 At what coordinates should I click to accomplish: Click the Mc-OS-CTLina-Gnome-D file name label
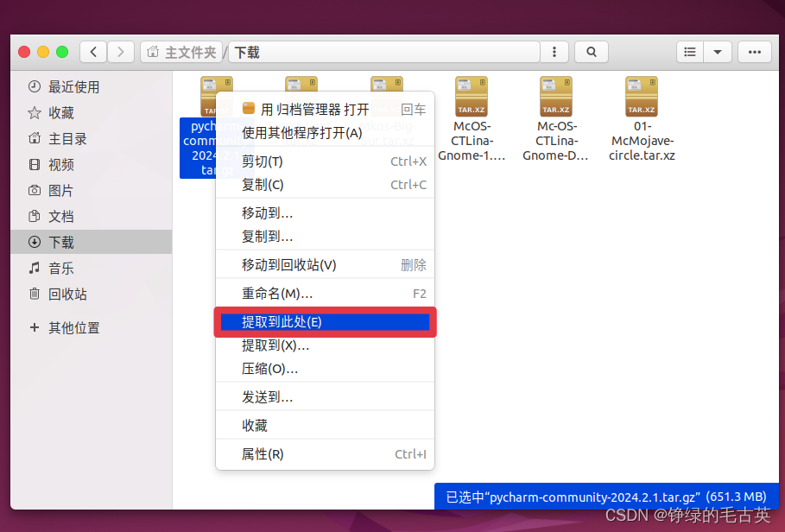click(x=556, y=141)
